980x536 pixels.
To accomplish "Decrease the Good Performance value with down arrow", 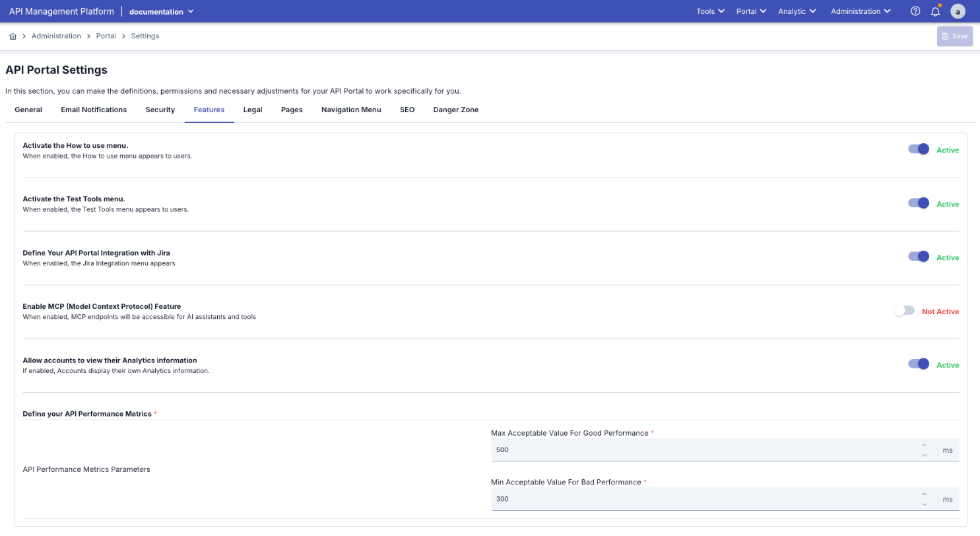I will (x=924, y=455).
